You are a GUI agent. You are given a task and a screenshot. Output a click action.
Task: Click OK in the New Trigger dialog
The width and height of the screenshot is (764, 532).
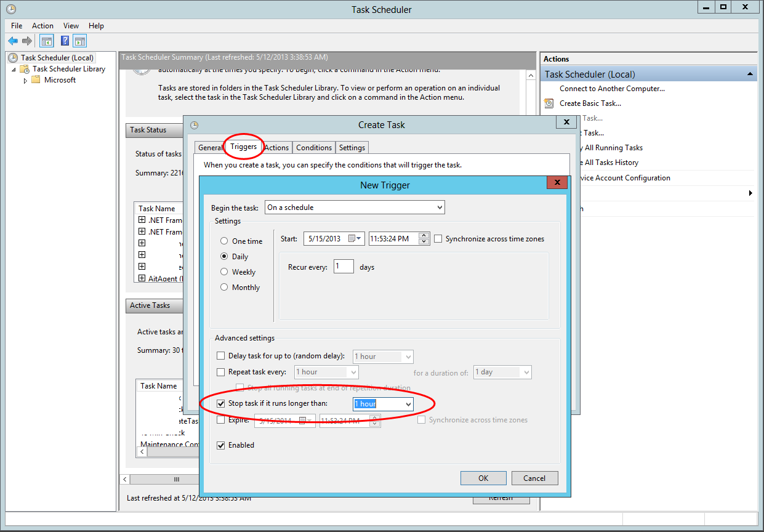(x=483, y=478)
